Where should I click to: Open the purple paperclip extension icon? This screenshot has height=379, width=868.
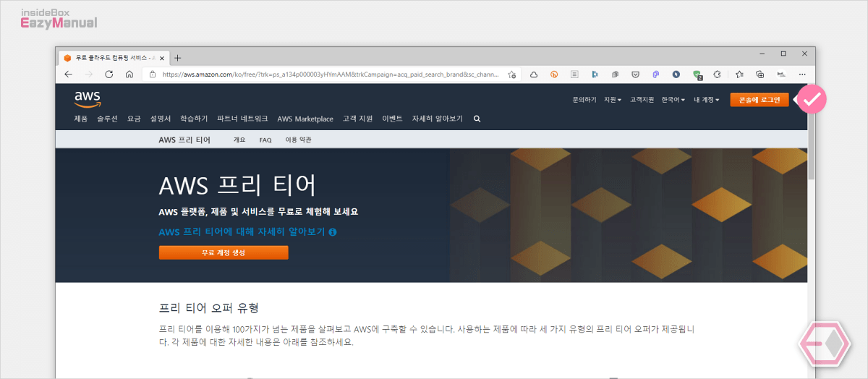(x=655, y=74)
